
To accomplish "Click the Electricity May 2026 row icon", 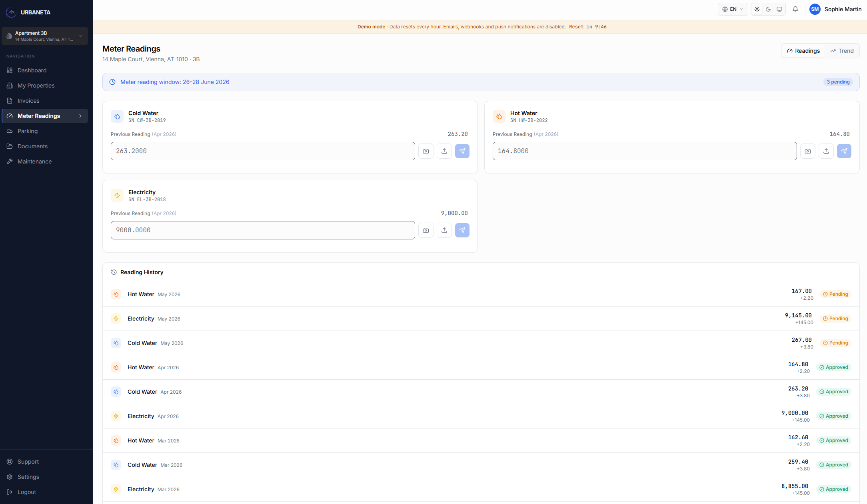I will 116,319.
